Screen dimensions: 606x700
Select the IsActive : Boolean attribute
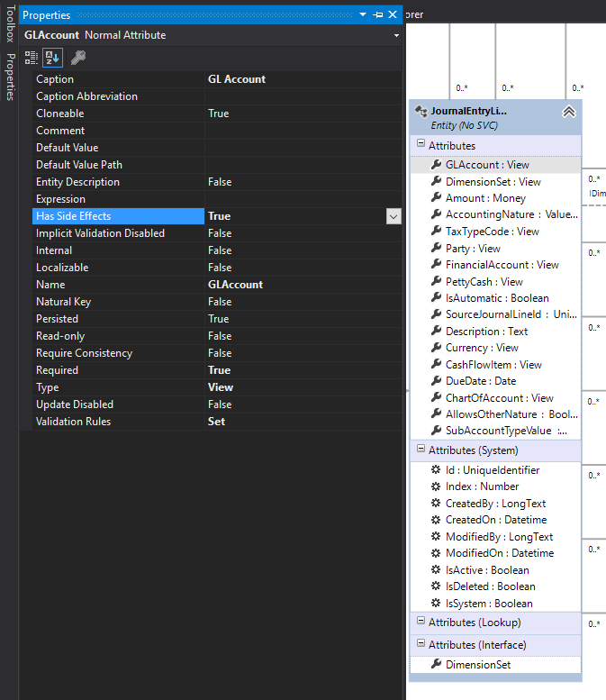tap(496, 570)
